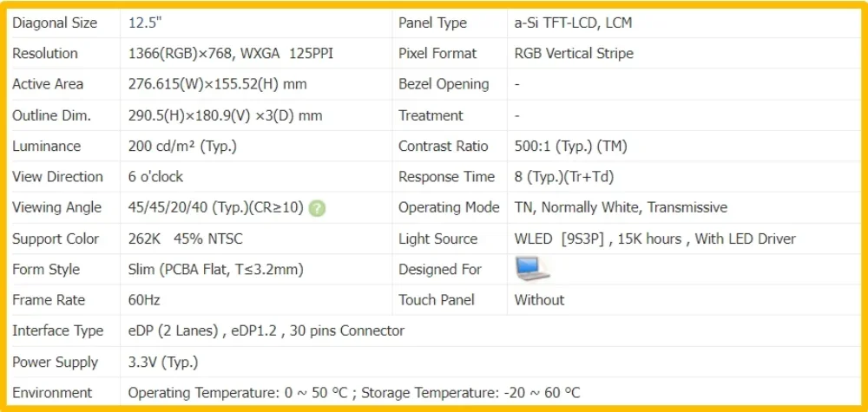The width and height of the screenshot is (868, 412).
Task: Click the RGB Vertical Stripe pixel format
Action: (574, 54)
